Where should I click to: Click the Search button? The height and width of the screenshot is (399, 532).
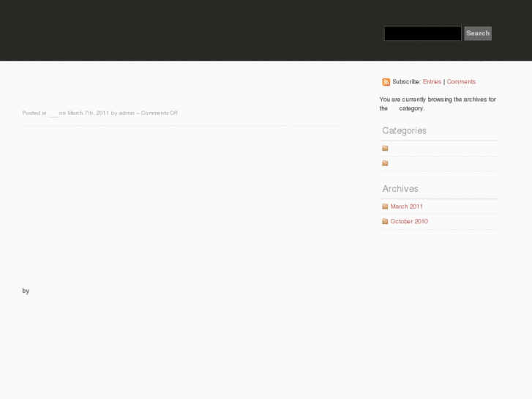click(x=478, y=33)
